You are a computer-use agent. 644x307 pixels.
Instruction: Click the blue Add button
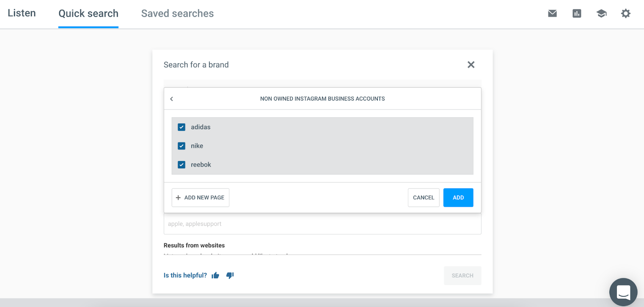(x=458, y=197)
